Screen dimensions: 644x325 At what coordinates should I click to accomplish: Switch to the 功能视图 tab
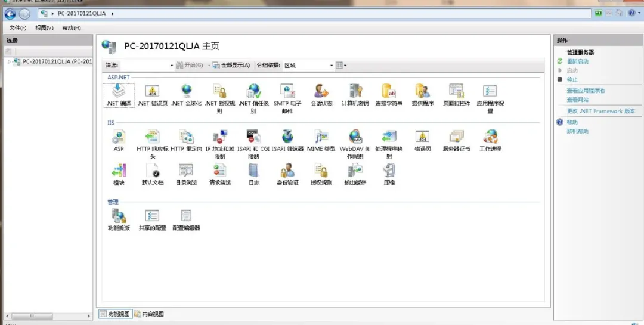click(x=114, y=314)
